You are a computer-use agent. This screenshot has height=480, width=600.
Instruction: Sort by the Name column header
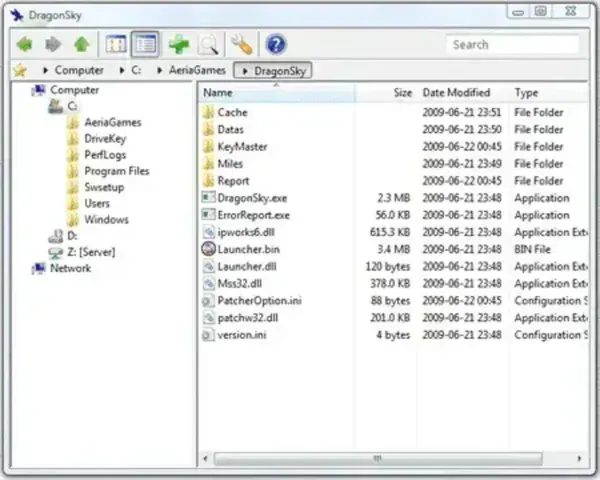pyautogui.click(x=277, y=93)
